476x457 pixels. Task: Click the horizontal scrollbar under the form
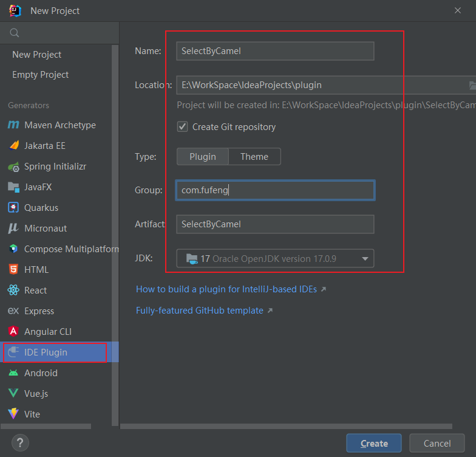click(x=286, y=427)
